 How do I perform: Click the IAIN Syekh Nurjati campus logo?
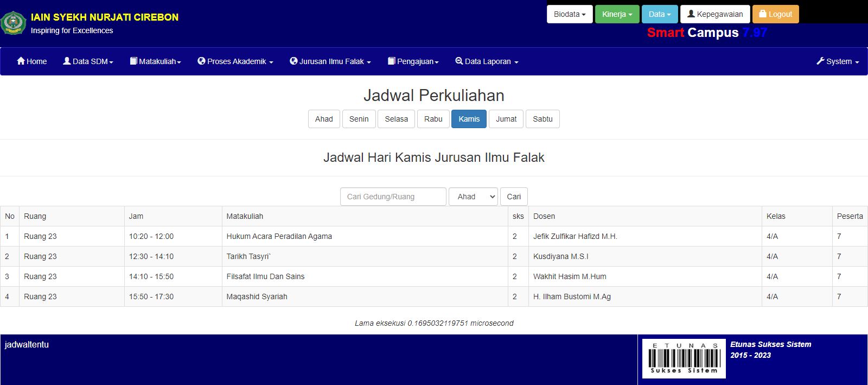[14, 23]
